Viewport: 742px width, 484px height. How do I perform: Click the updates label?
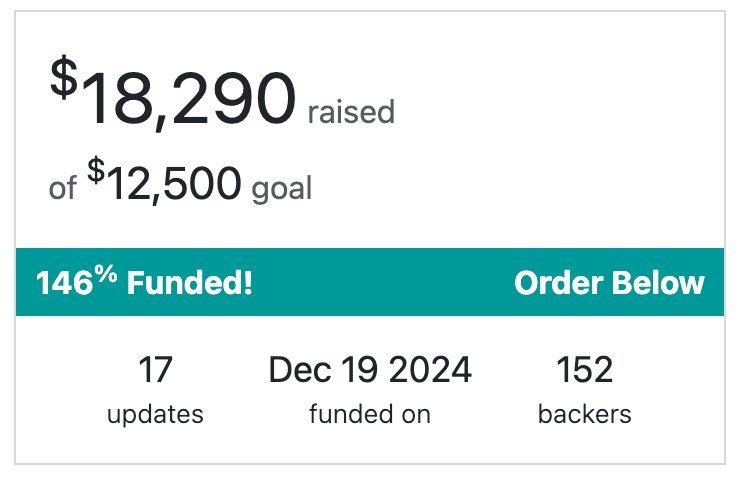155,414
